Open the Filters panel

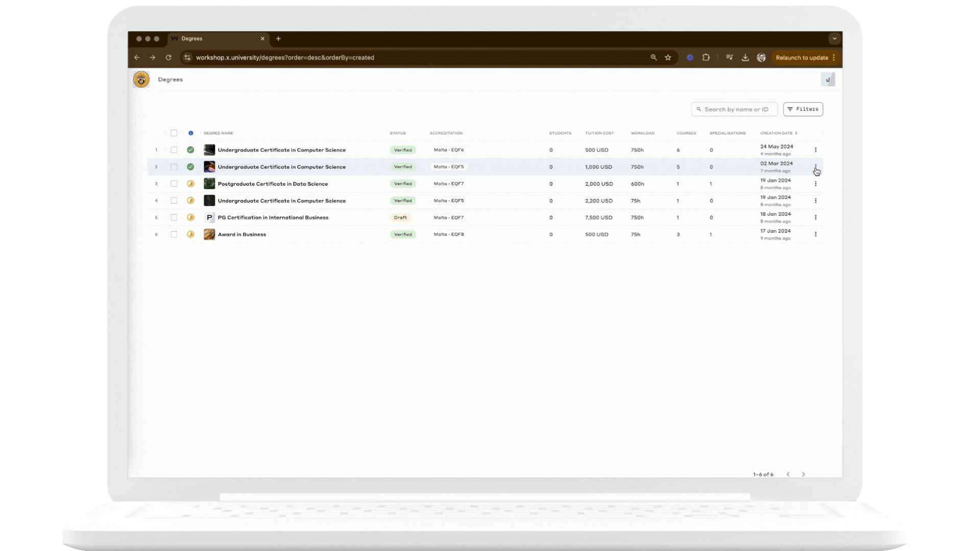click(x=803, y=109)
